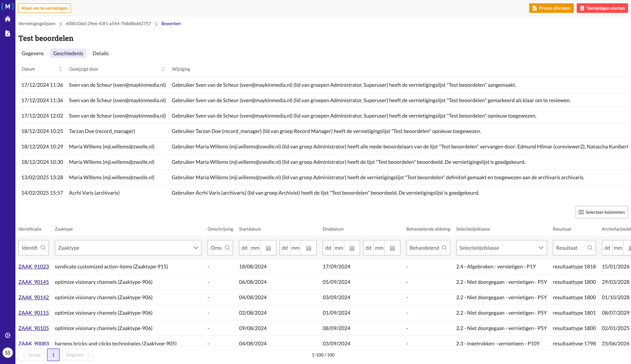
Task: Focus the Omschrijving filter field
Action: 220,247
